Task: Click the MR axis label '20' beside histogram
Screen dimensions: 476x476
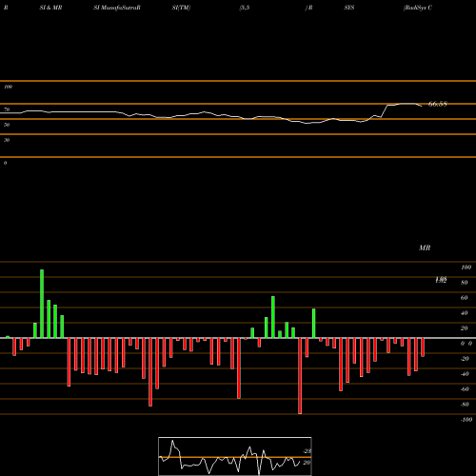Action: click(465, 328)
